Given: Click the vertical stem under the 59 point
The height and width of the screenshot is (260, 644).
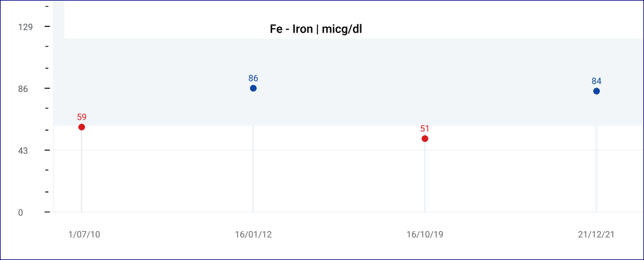Looking at the screenshot, I should pos(81,171).
